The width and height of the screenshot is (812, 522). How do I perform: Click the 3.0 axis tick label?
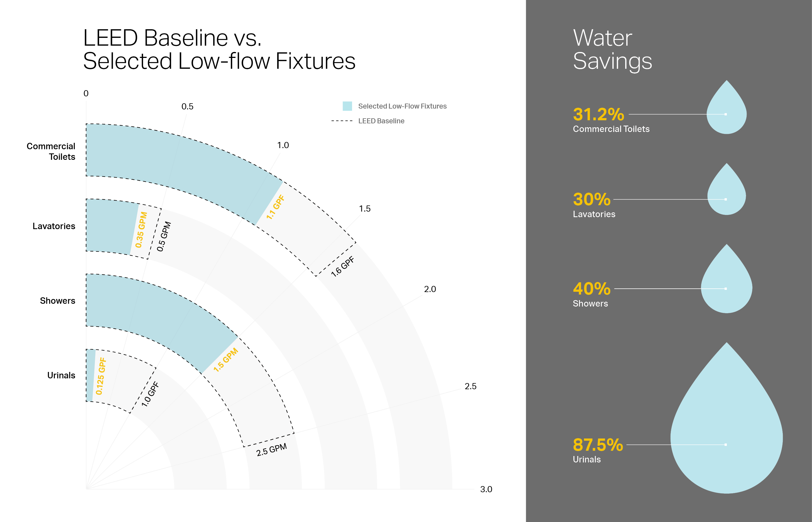pyautogui.click(x=486, y=489)
